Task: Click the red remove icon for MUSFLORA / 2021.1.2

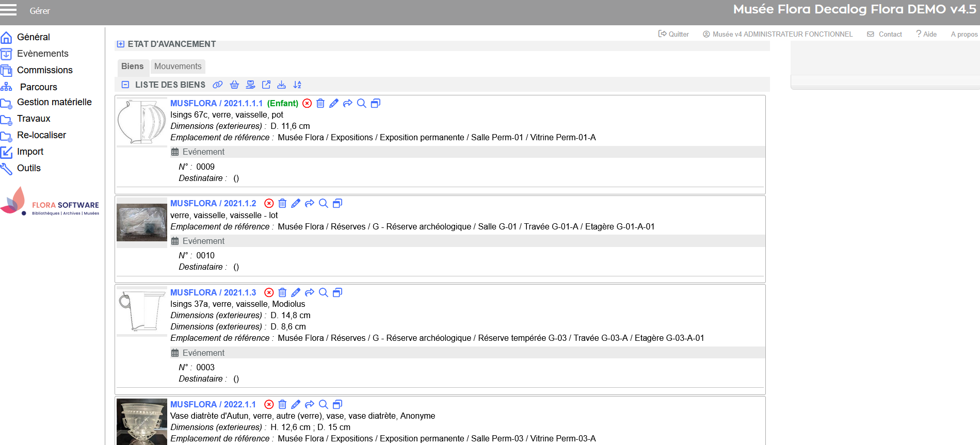Action: pyautogui.click(x=269, y=204)
